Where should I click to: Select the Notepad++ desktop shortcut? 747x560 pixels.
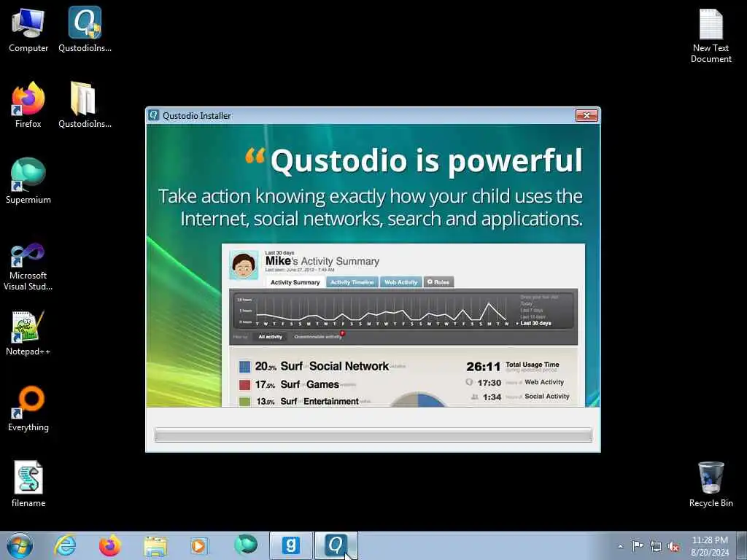tap(28, 333)
